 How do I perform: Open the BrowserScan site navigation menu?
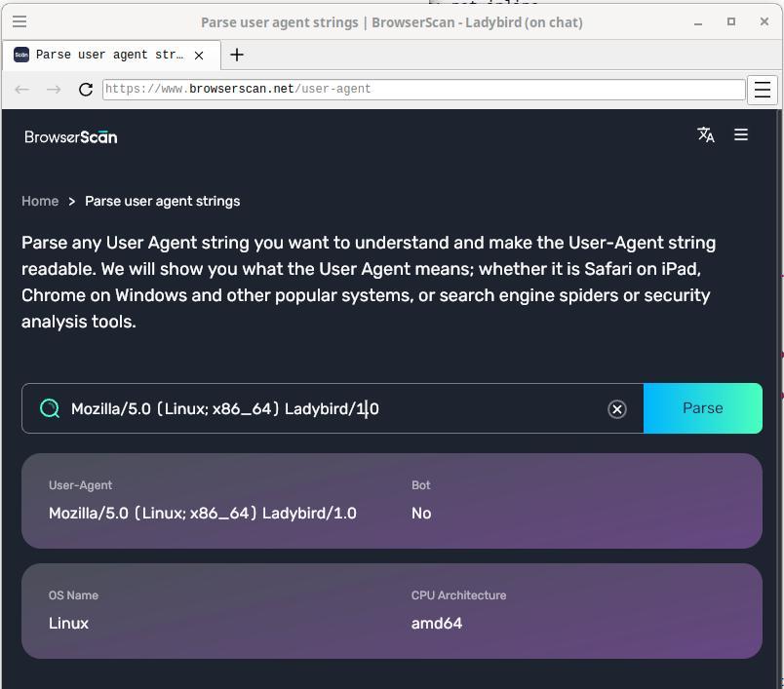(741, 134)
